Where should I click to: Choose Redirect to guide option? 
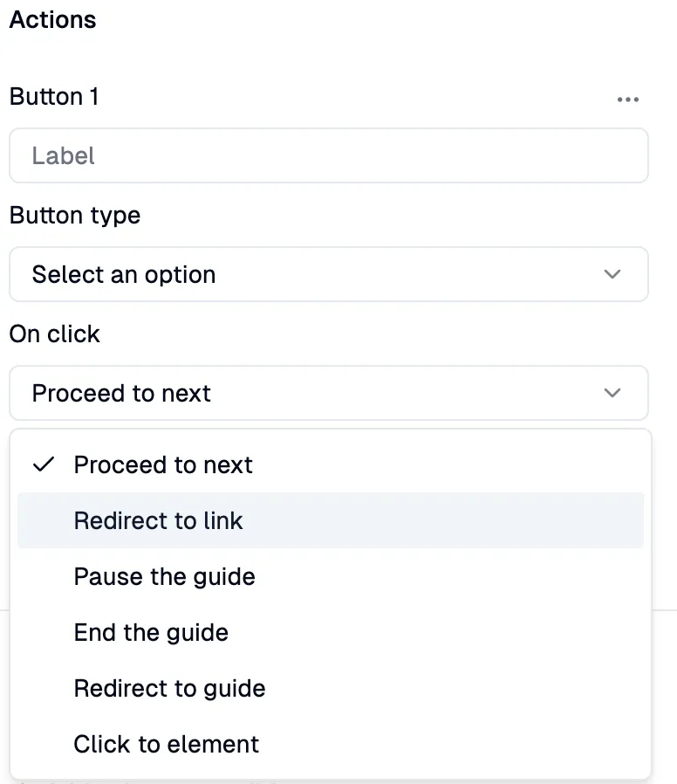point(169,688)
